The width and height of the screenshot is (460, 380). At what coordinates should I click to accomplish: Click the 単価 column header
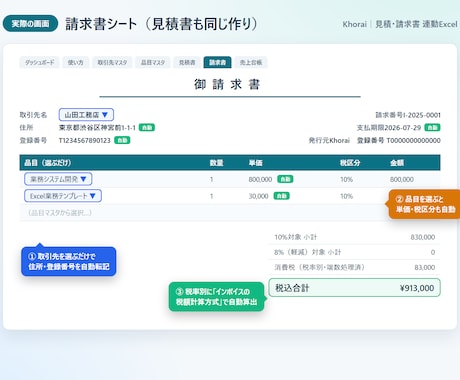[256, 163]
